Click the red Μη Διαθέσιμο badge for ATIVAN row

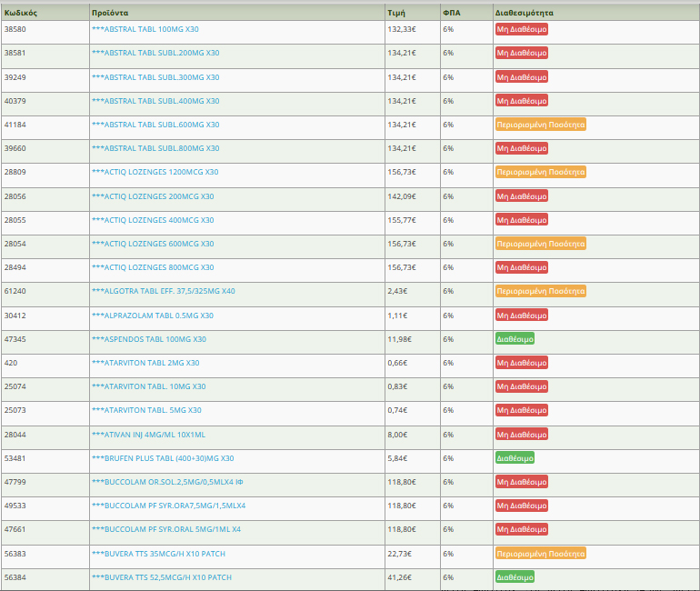[522, 435]
